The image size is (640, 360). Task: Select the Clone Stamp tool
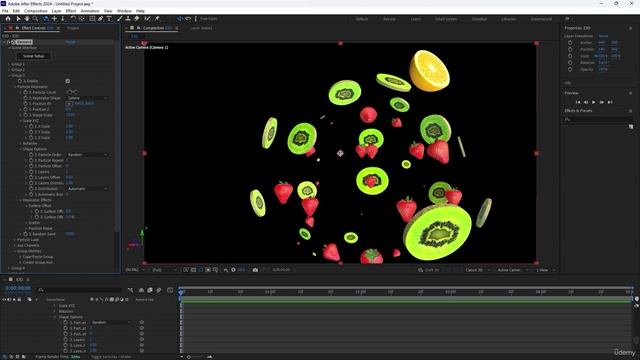(x=128, y=19)
